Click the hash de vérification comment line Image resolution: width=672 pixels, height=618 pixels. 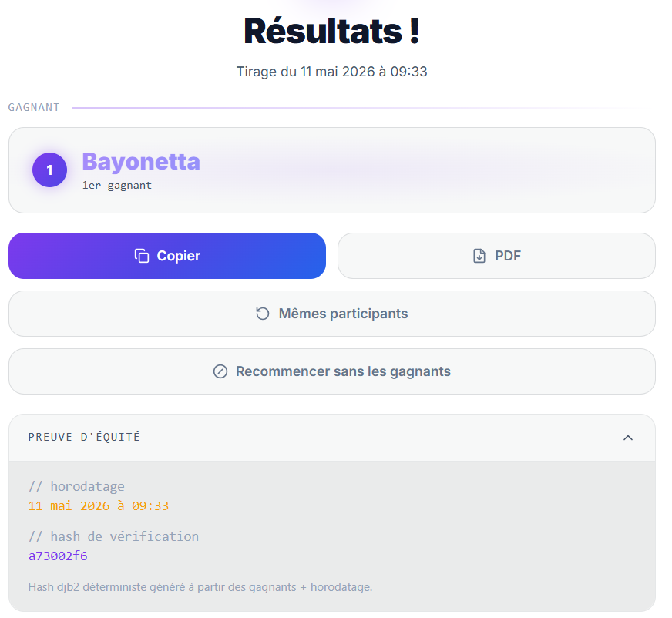(113, 536)
